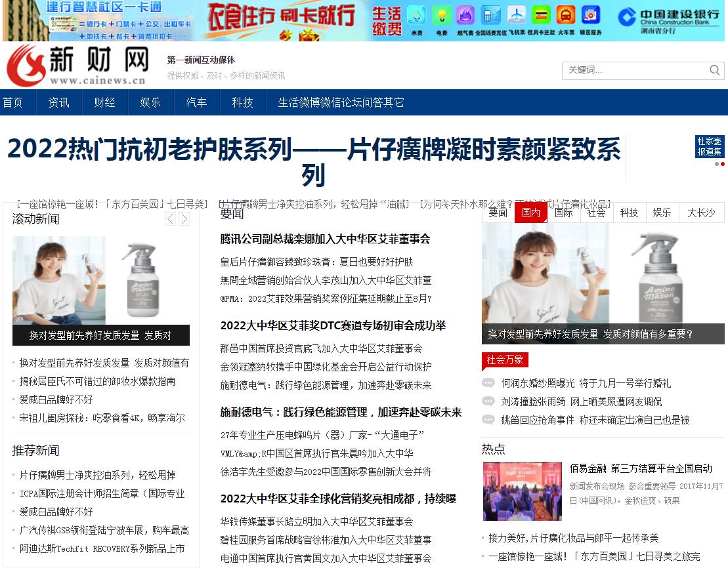
Task: Focus the 关键词 search input field
Action: pyautogui.click(x=636, y=70)
